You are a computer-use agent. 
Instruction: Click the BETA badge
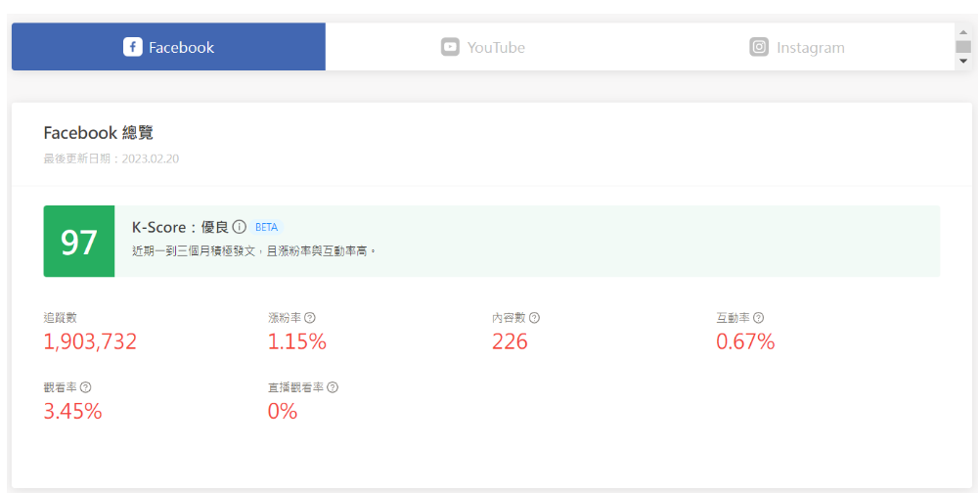pos(266,227)
